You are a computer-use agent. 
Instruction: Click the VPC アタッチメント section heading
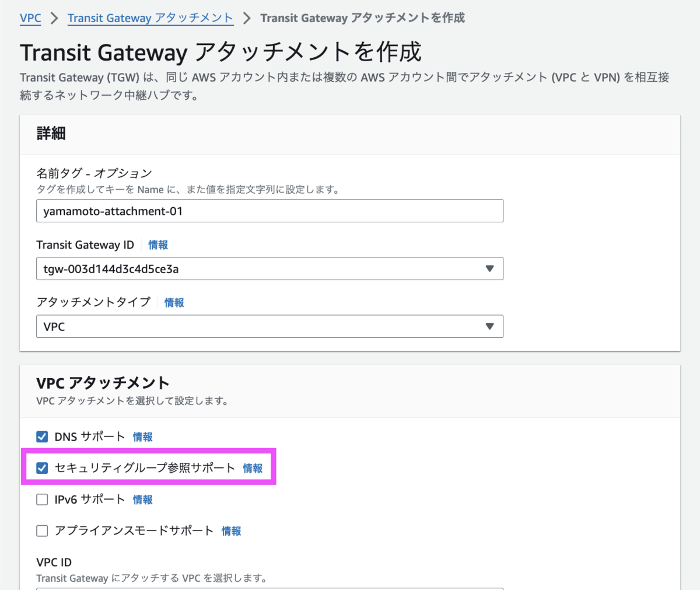tap(103, 383)
